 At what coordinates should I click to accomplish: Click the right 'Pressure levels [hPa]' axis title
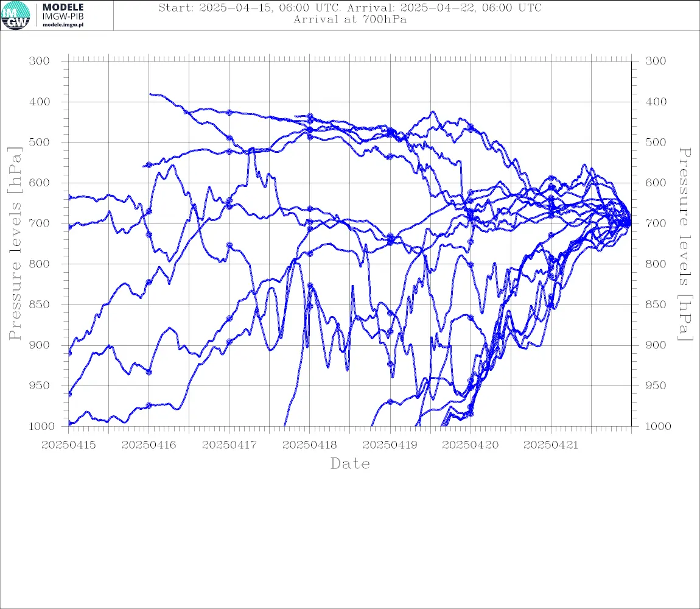685,244
